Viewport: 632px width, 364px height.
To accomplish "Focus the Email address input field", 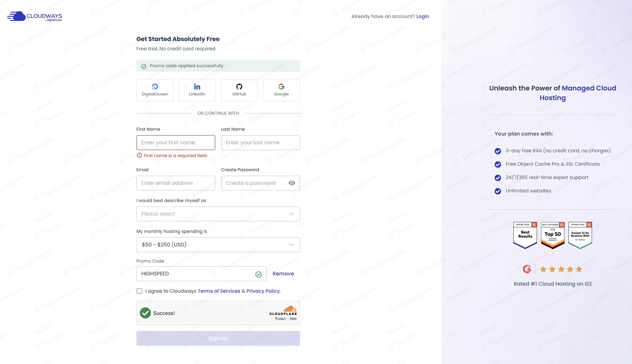I will (176, 183).
